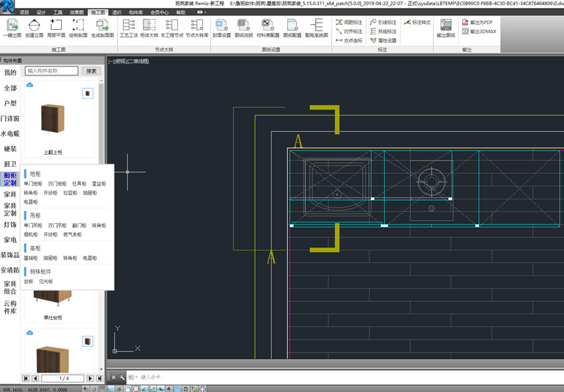Choose 单门地柜 in the popup menu
This screenshot has height=392, width=564.
coord(33,184)
